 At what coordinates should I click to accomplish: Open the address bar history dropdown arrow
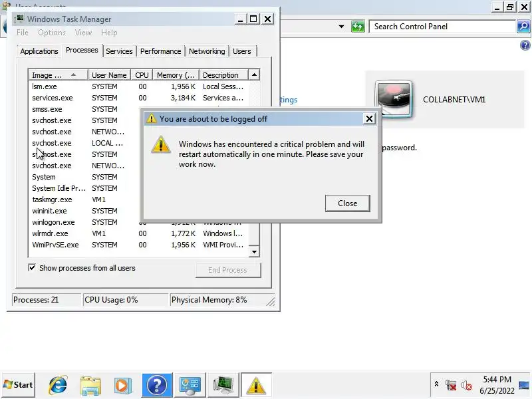tap(341, 26)
